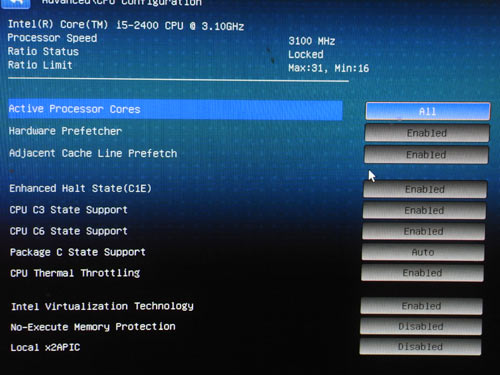Select CPU Thermal Throttling label
Image resolution: width=500 pixels, height=375 pixels.
coord(75,273)
